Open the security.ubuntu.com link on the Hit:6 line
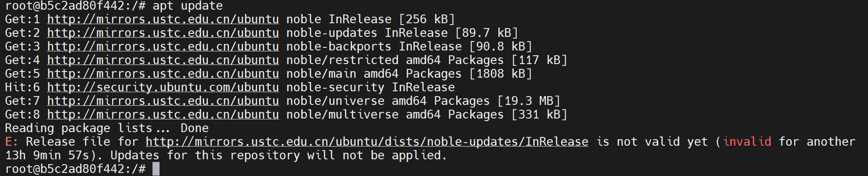This screenshot has width=868, height=176. pos(163,87)
